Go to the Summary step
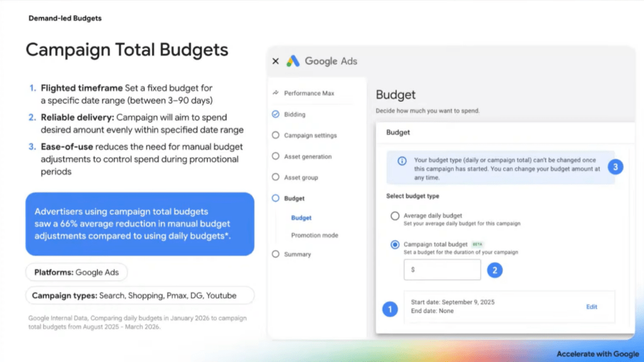Image resolution: width=644 pixels, height=362 pixels. 297,255
